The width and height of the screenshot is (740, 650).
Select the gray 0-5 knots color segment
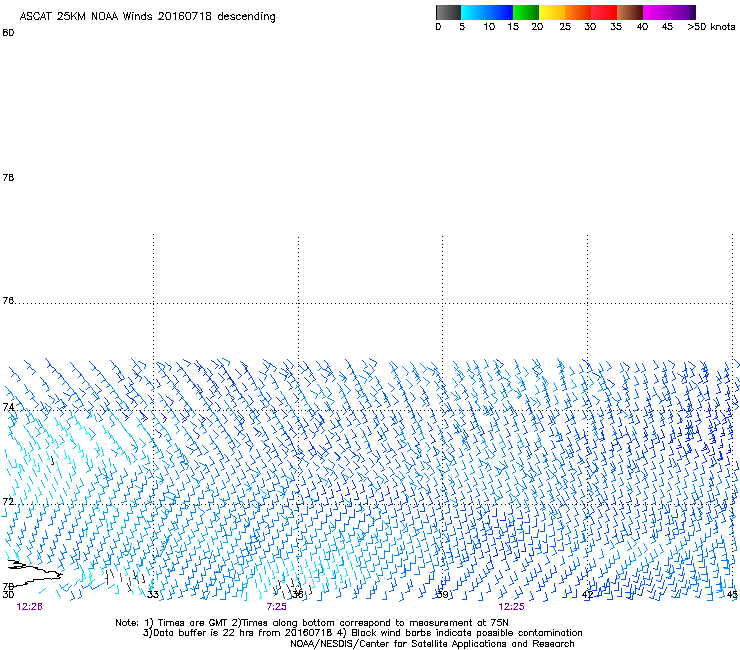[x=448, y=12]
